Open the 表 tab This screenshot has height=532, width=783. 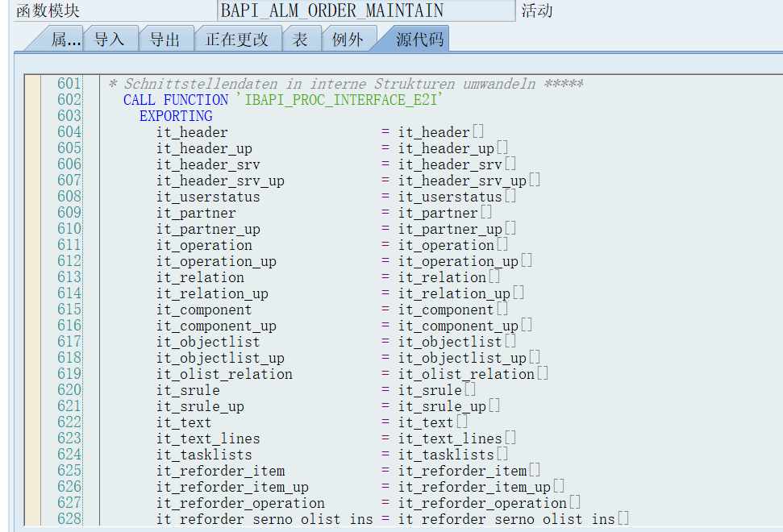click(x=300, y=39)
